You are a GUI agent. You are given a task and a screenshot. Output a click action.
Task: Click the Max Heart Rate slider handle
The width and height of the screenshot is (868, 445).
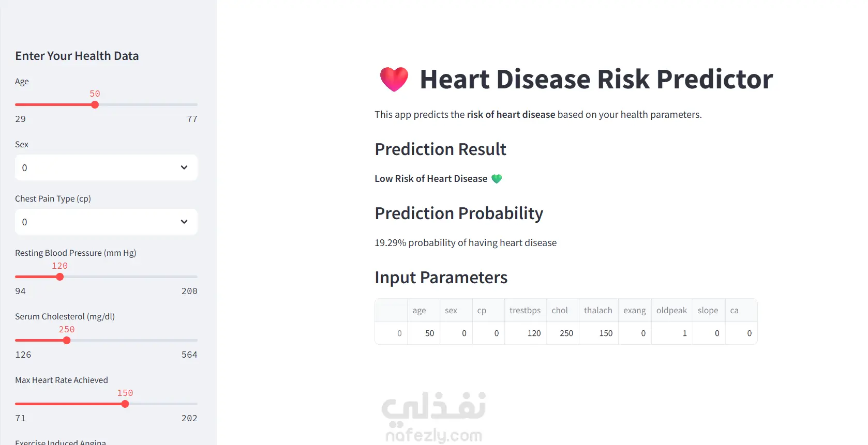125,404
